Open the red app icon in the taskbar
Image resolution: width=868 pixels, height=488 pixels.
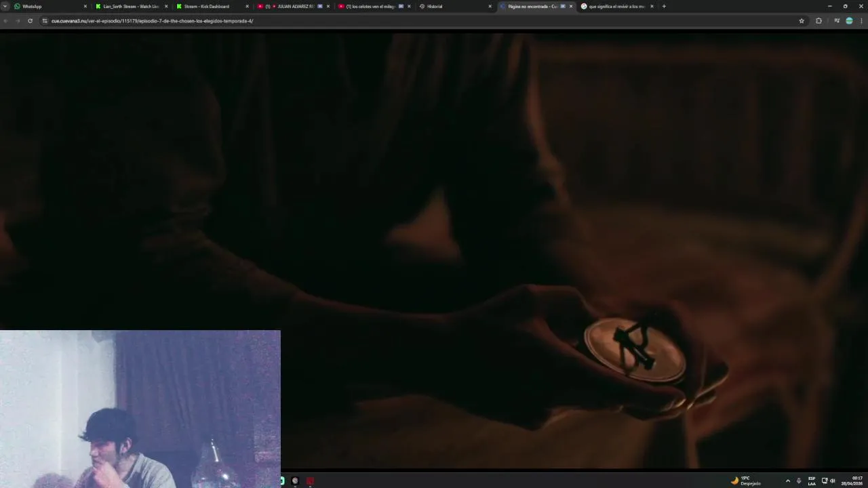point(310,481)
